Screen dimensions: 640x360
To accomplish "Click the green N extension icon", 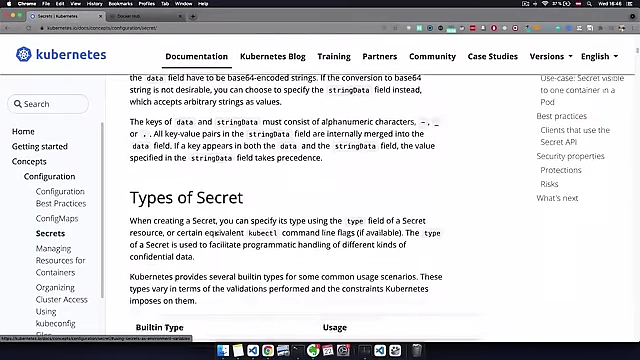I will click(x=419, y=28).
